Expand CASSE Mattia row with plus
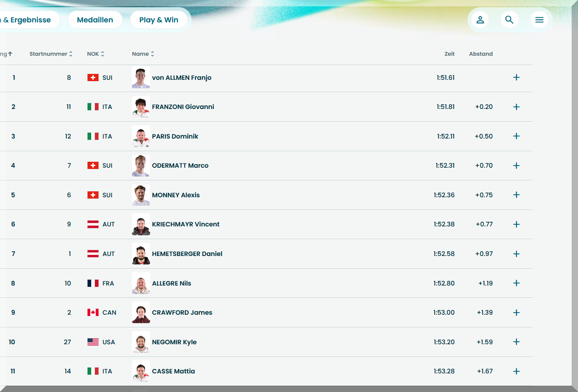This screenshot has height=392, width=578. pyautogui.click(x=516, y=371)
